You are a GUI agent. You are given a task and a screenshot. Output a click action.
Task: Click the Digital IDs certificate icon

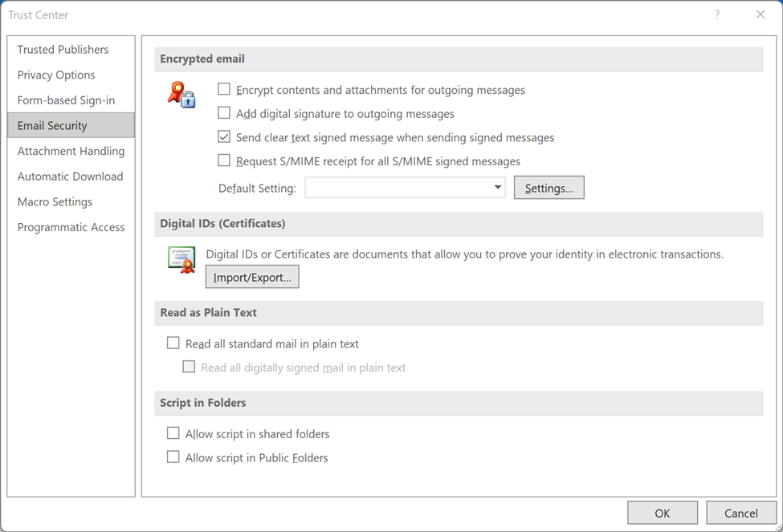[181, 259]
